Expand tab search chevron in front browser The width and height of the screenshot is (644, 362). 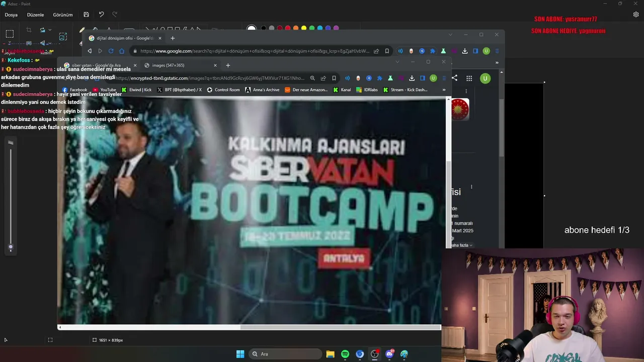point(397,62)
